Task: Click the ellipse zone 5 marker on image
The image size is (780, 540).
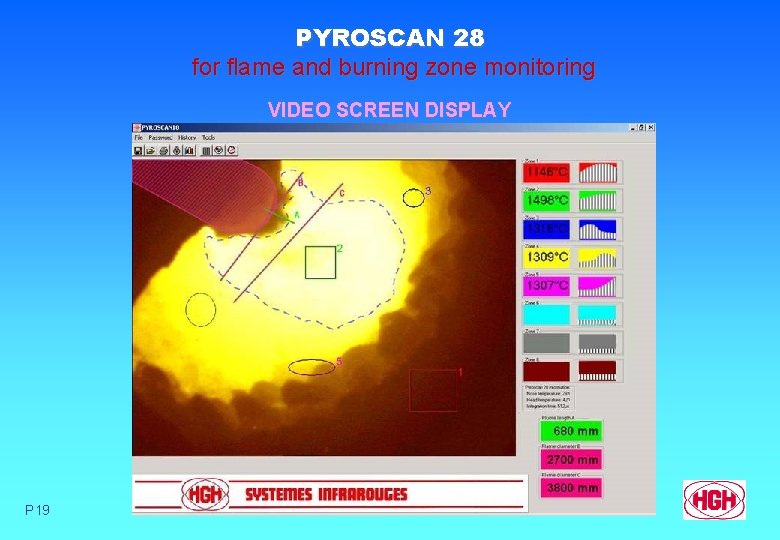Action: click(312, 367)
